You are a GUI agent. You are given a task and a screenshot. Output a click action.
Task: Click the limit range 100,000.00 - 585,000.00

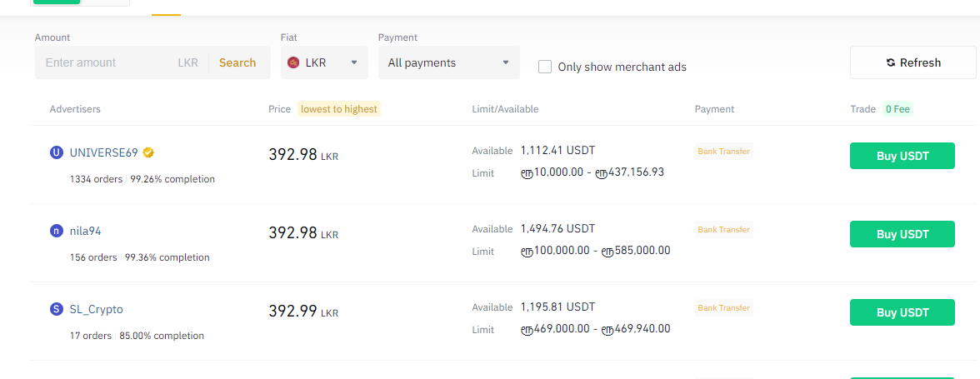[596, 251]
